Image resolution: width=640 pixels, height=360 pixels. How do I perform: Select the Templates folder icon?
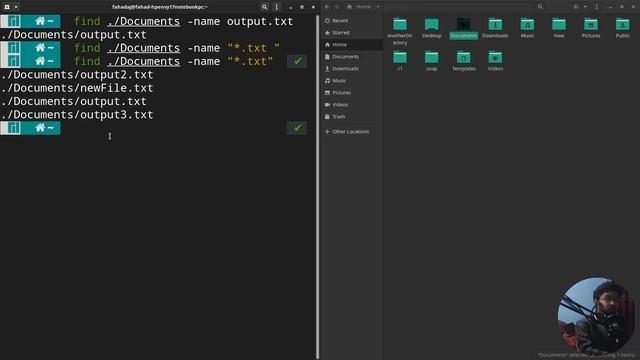[x=463, y=57]
